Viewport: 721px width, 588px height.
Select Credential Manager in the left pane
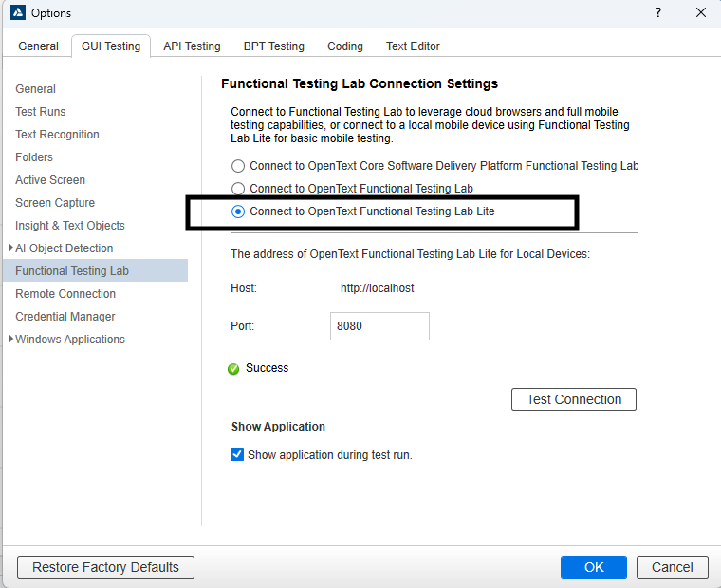point(65,317)
